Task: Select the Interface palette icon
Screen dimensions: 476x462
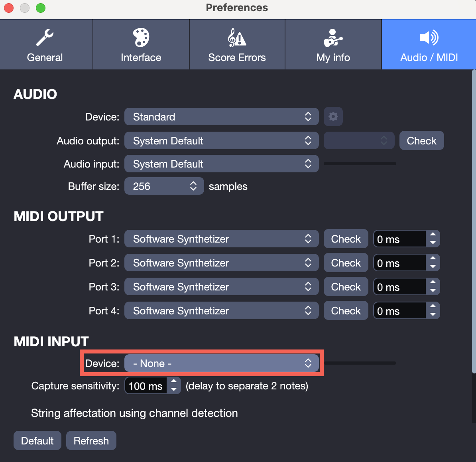Action: tap(141, 38)
